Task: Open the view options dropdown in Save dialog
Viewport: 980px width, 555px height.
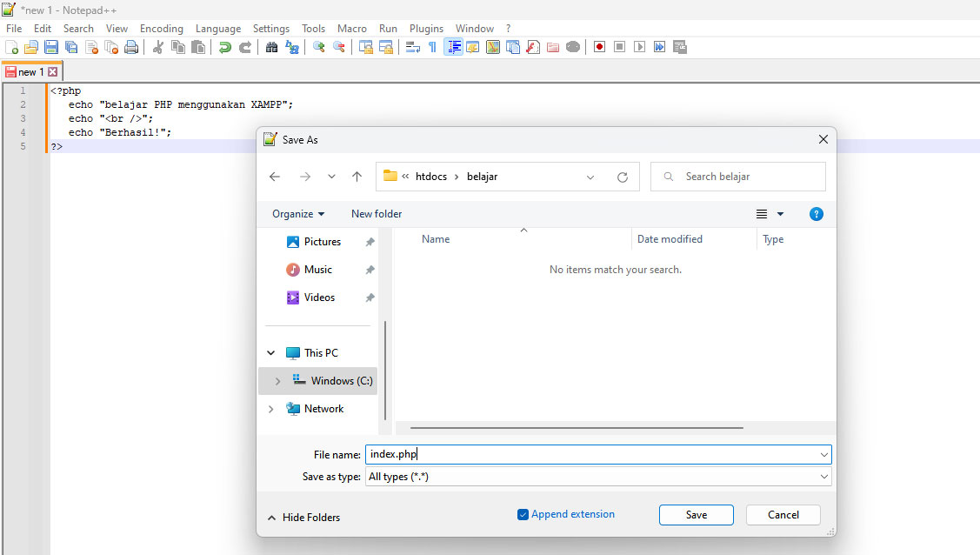Action: click(x=770, y=213)
